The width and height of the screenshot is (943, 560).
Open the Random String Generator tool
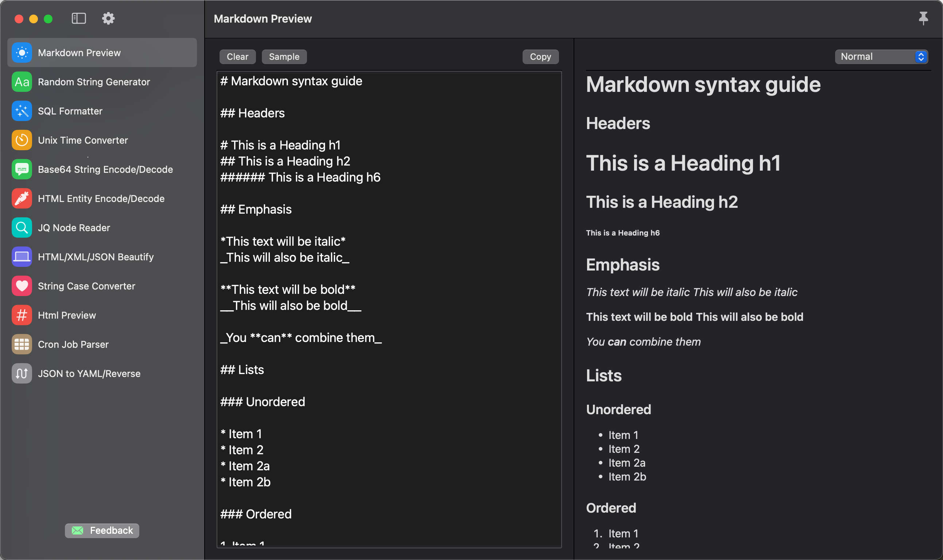coord(94,82)
